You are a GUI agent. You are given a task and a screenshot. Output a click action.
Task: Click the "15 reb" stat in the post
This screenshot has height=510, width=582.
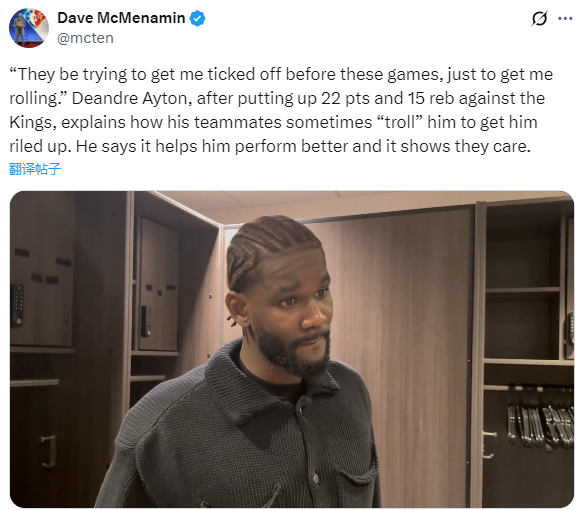431,98
